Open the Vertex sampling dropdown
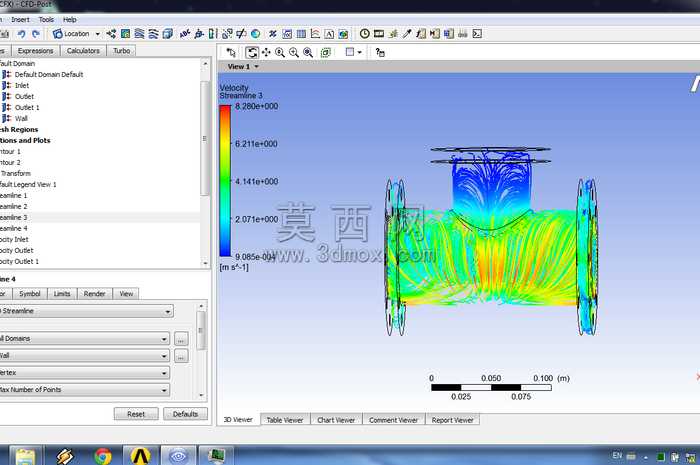The height and width of the screenshot is (465, 700). 84,373
